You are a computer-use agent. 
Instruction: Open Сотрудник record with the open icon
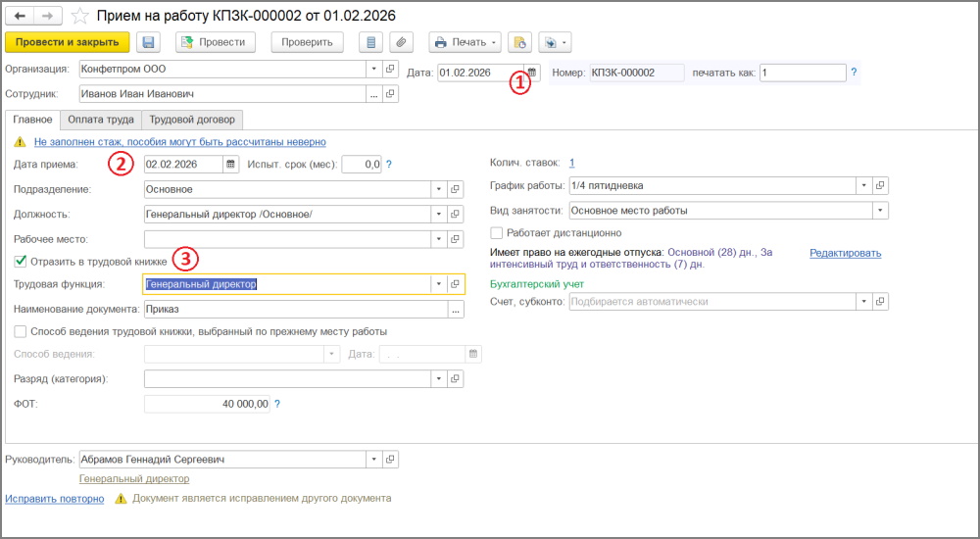coord(390,94)
